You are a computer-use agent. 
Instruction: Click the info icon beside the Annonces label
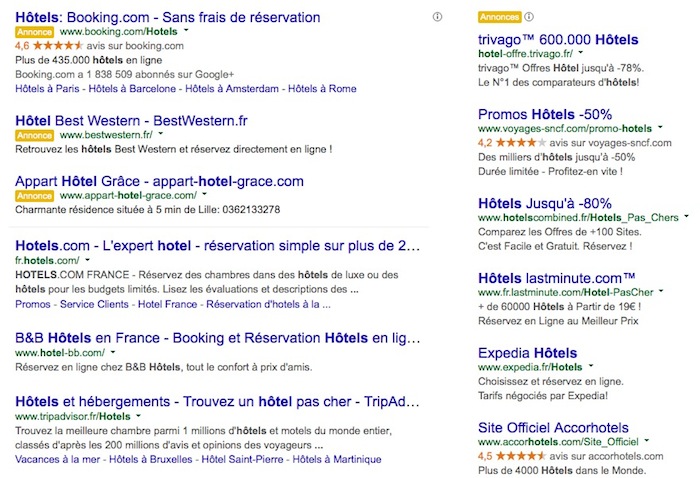tap(528, 17)
